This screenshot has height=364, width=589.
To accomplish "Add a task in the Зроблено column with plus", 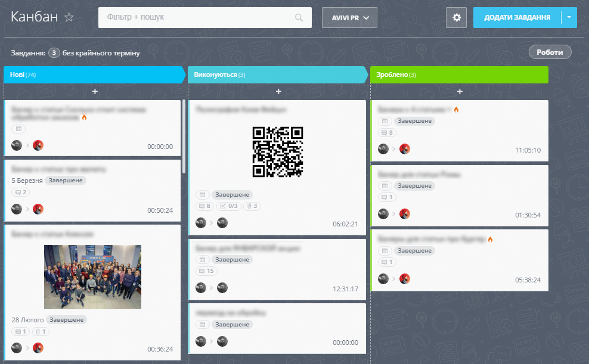I will 460,92.
